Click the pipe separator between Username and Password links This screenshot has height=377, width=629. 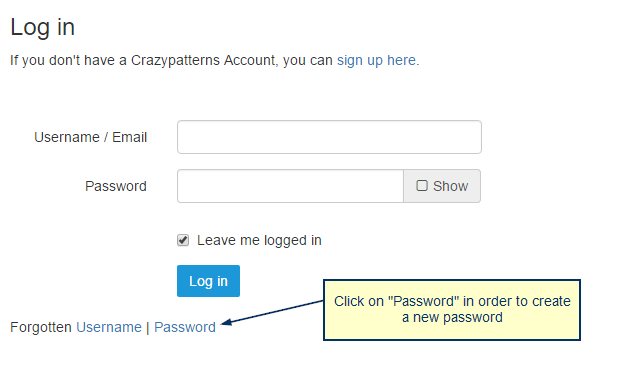[x=148, y=327]
